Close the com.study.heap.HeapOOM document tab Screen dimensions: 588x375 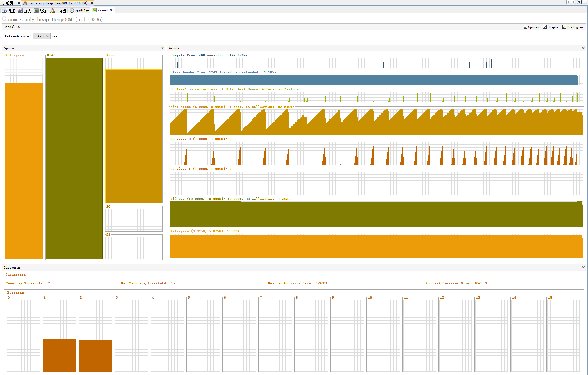click(92, 3)
